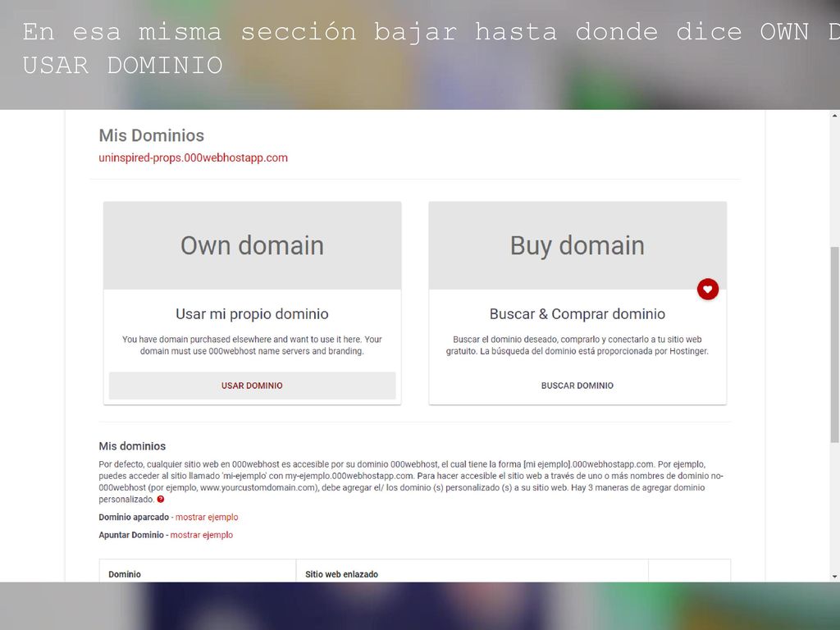840x630 pixels.
Task: Click the USAR DOMINIO button
Action: (x=252, y=386)
